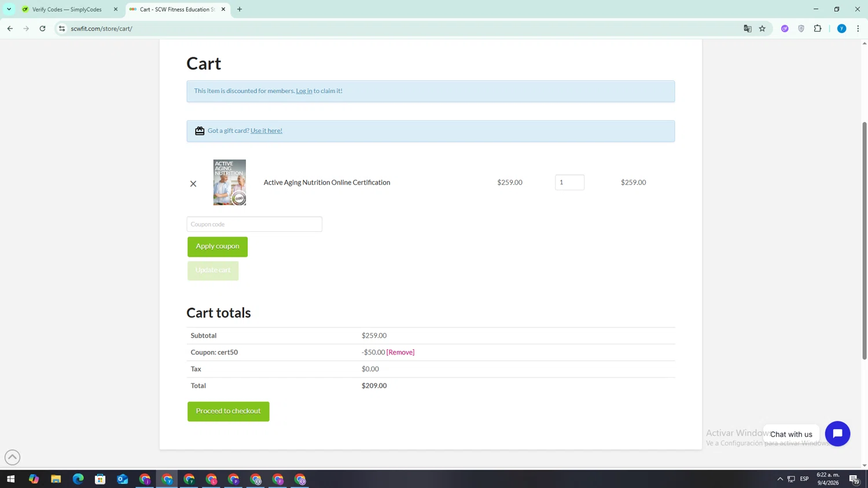This screenshot has width=868, height=488.
Task: Open Microsoft Store from the taskbar
Action: pyautogui.click(x=100, y=479)
